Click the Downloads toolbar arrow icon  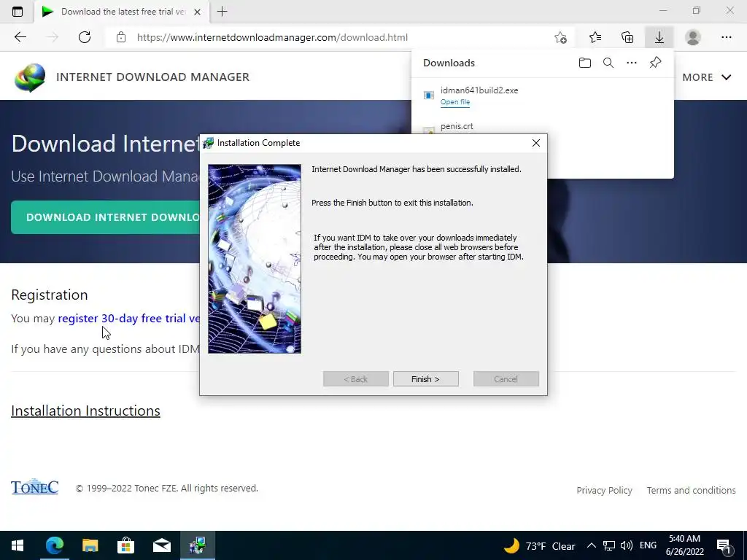pyautogui.click(x=659, y=38)
